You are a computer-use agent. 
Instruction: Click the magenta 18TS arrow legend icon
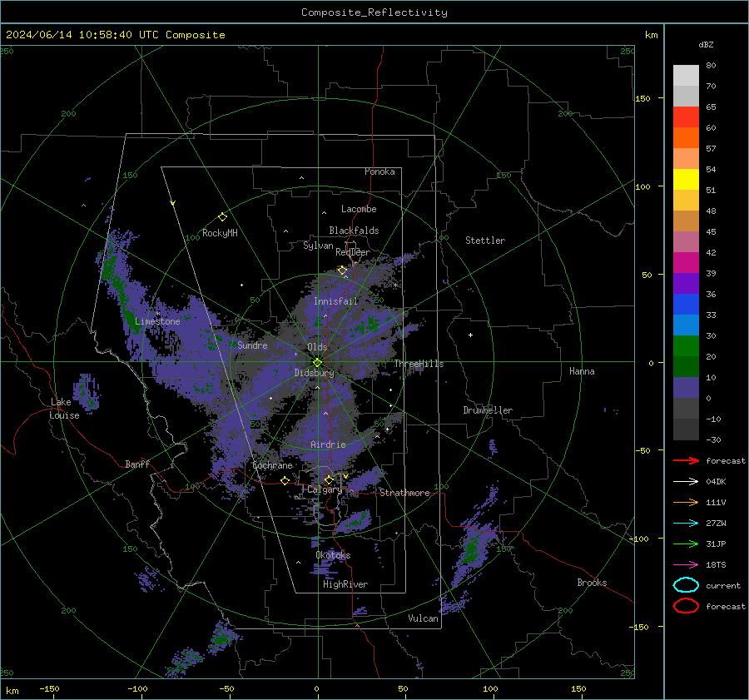click(686, 565)
